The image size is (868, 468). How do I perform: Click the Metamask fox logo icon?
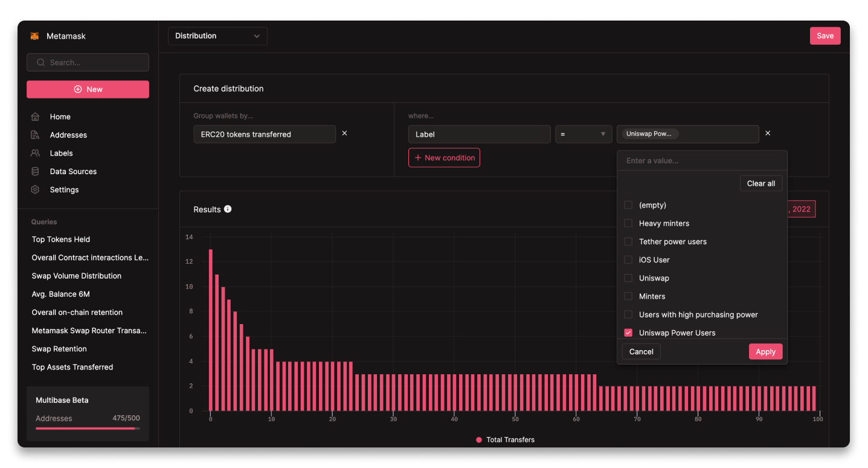tap(35, 36)
